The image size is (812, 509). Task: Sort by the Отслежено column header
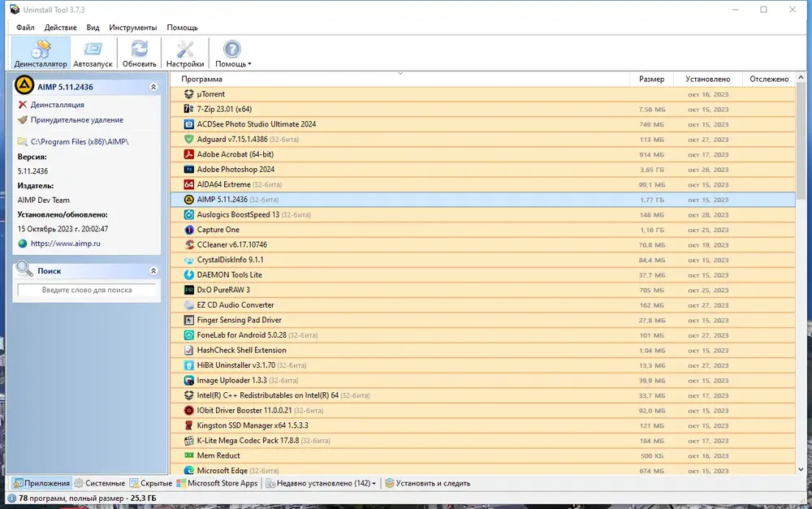tap(768, 80)
